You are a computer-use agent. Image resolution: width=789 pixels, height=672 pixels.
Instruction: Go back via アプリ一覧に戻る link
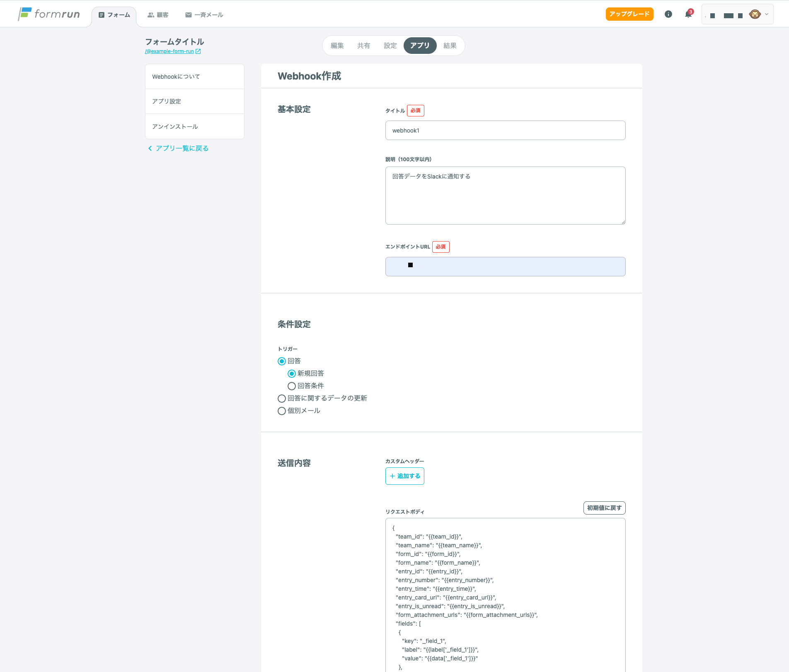[178, 148]
